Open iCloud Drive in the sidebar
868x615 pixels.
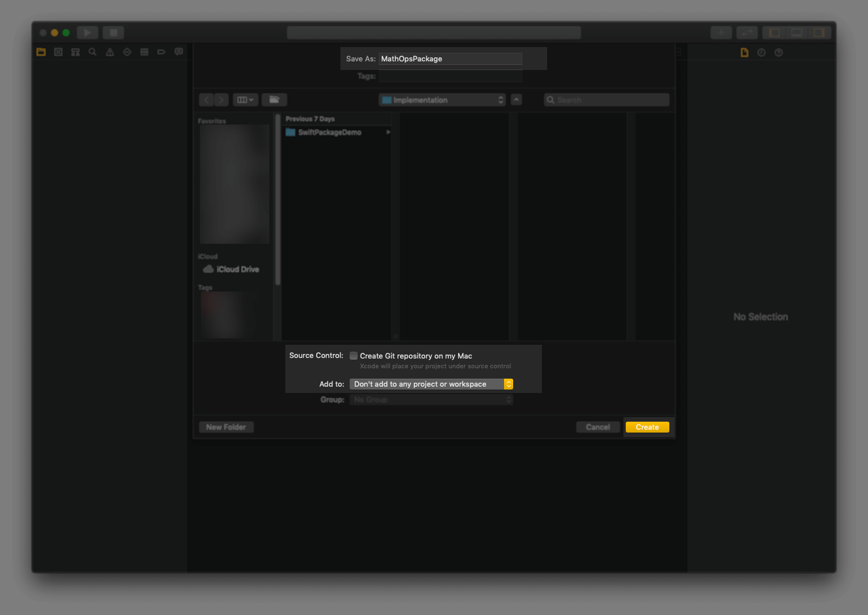coord(237,270)
